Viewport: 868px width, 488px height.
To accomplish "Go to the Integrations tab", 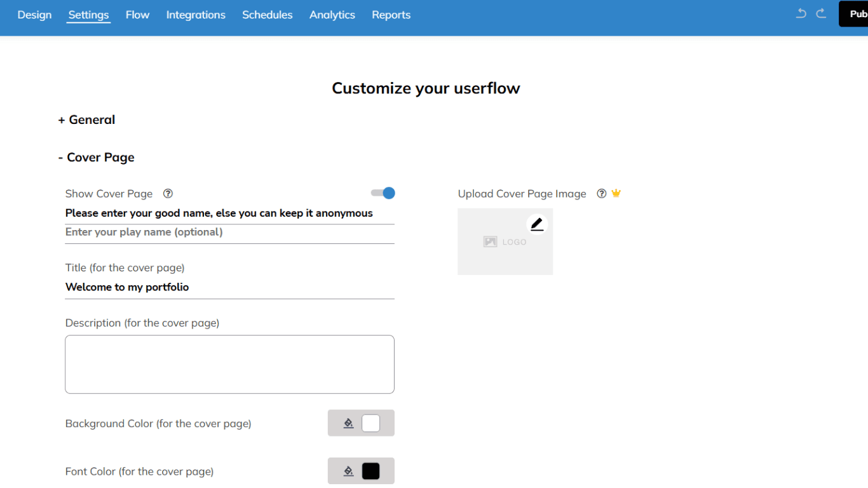I will (x=196, y=15).
